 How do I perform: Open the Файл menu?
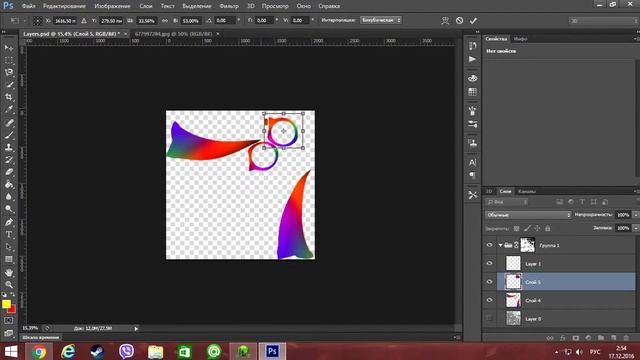[28, 6]
